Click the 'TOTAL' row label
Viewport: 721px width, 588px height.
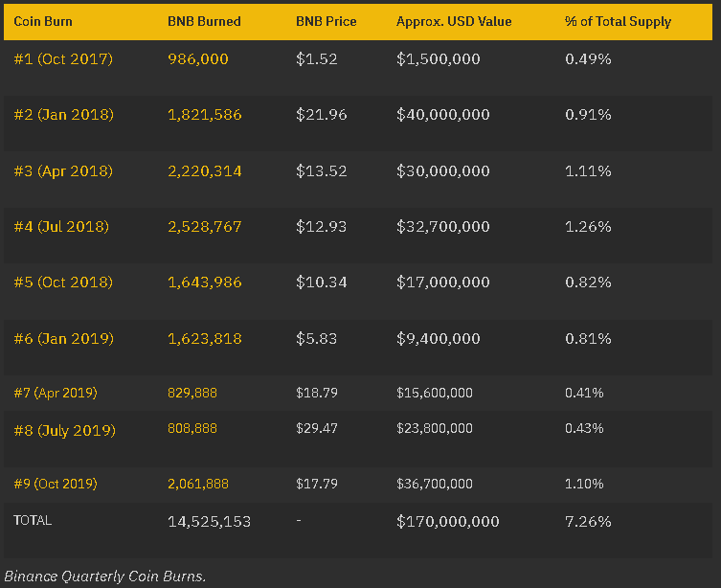point(33,520)
